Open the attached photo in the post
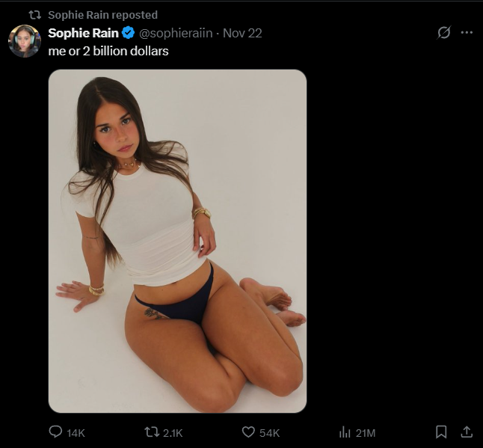 177,241
